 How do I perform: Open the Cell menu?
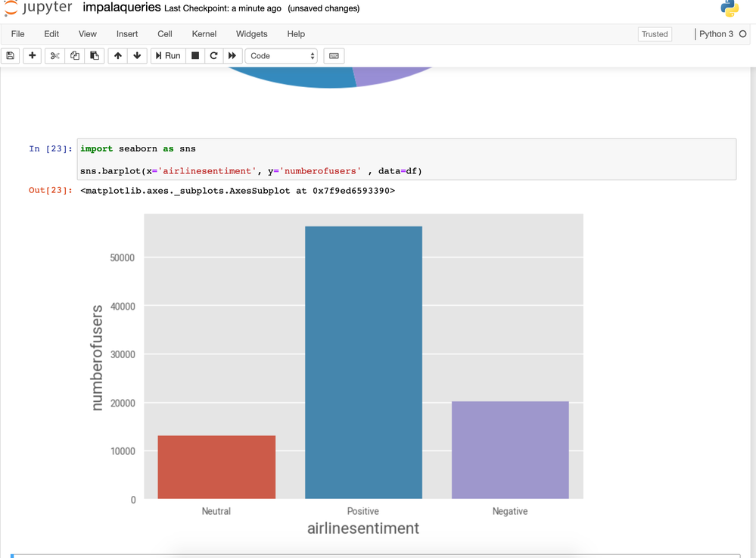pos(165,34)
